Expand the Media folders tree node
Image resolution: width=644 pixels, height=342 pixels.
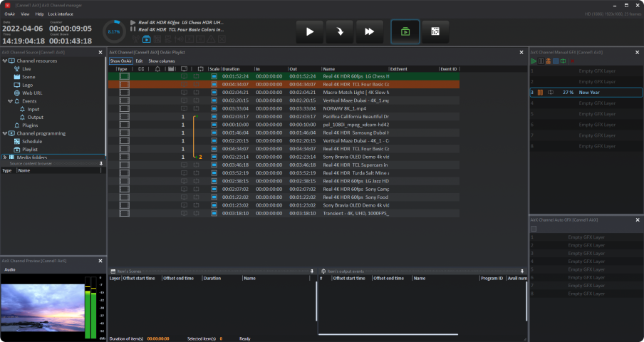(4, 157)
